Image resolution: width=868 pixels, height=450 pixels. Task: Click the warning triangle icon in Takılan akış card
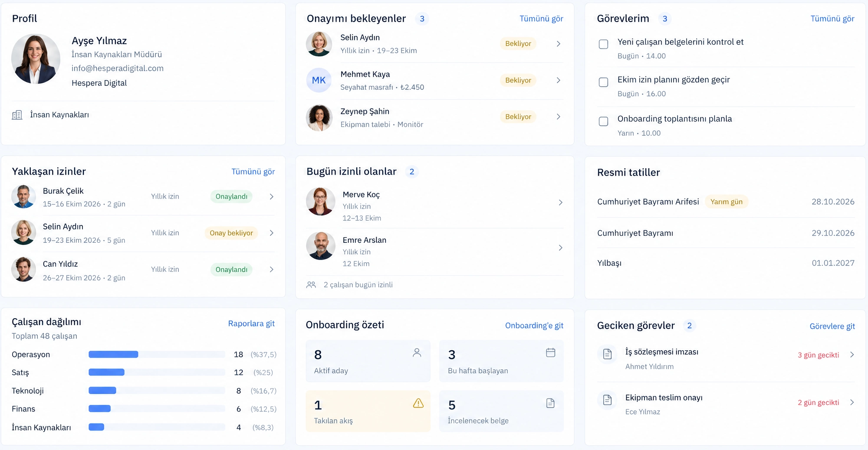tap(418, 403)
